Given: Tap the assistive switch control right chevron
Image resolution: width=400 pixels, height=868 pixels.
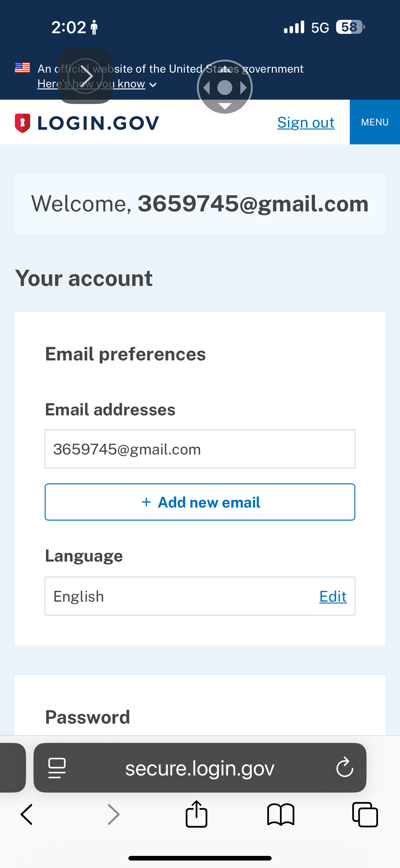Looking at the screenshot, I should tap(85, 76).
